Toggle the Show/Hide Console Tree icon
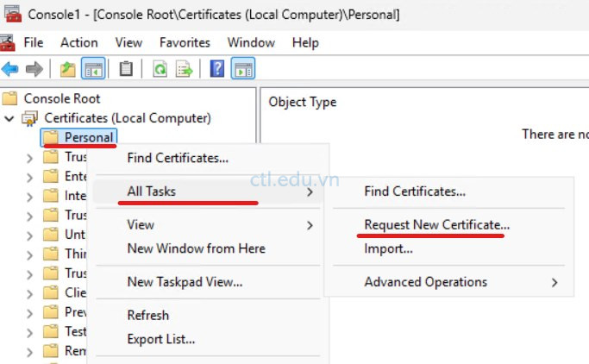The image size is (589, 364). tap(93, 69)
